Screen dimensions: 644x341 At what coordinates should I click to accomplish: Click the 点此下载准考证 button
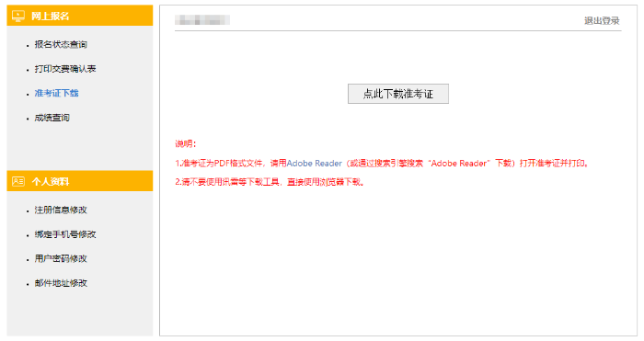398,94
